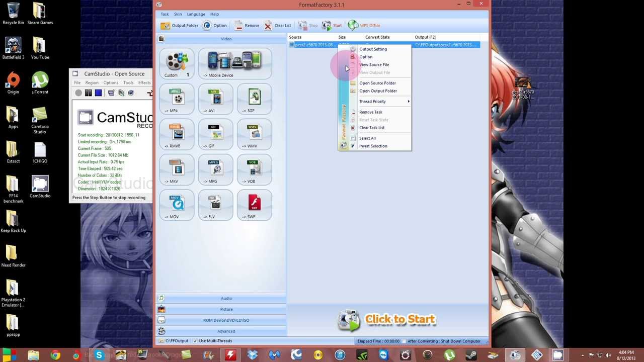644x362 pixels.
Task: Open the Region menu in CamStudio
Action: [x=92, y=83]
